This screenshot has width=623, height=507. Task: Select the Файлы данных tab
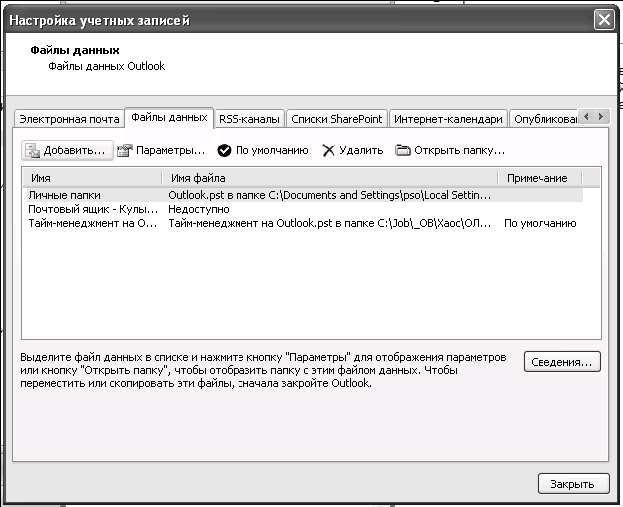point(169,118)
